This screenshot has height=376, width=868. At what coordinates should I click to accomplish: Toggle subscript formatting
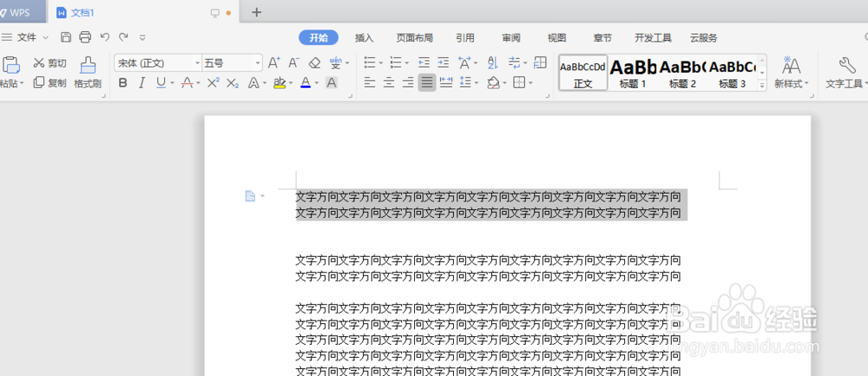click(233, 83)
